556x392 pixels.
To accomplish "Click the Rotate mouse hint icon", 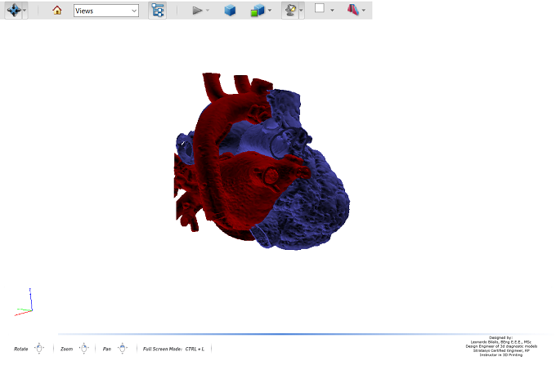I will (x=39, y=349).
